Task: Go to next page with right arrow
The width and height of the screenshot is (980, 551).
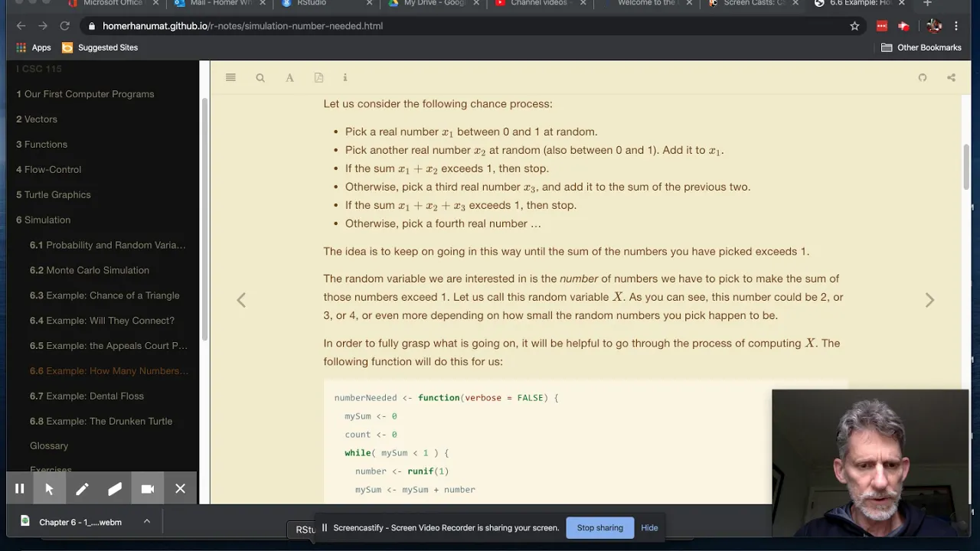Action: [929, 300]
